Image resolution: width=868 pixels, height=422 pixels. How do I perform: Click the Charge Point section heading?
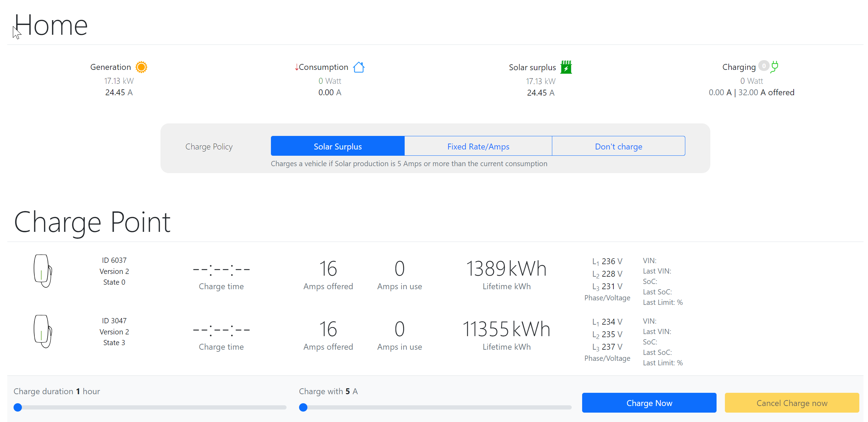(92, 222)
